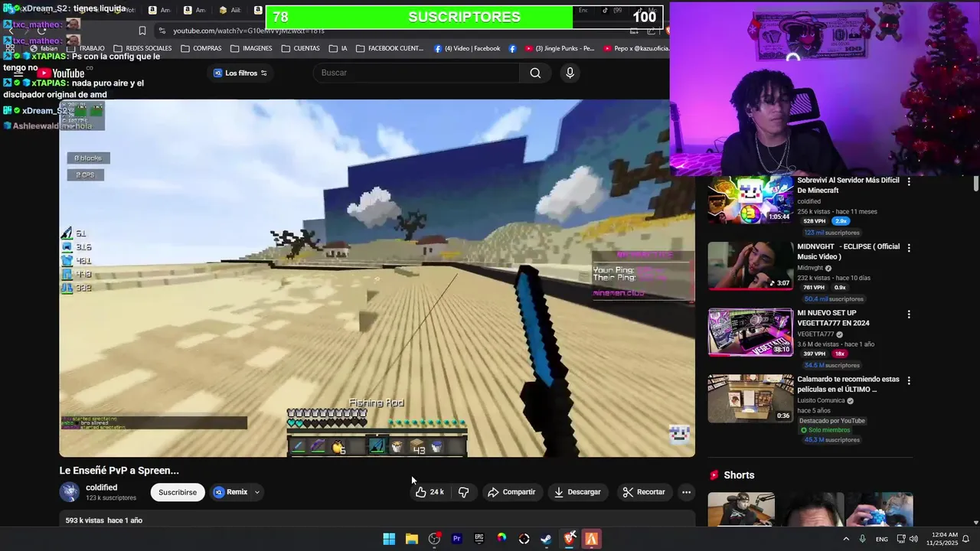This screenshot has height=551, width=980.
Task: Click the coldified channel avatar
Action: (70, 492)
